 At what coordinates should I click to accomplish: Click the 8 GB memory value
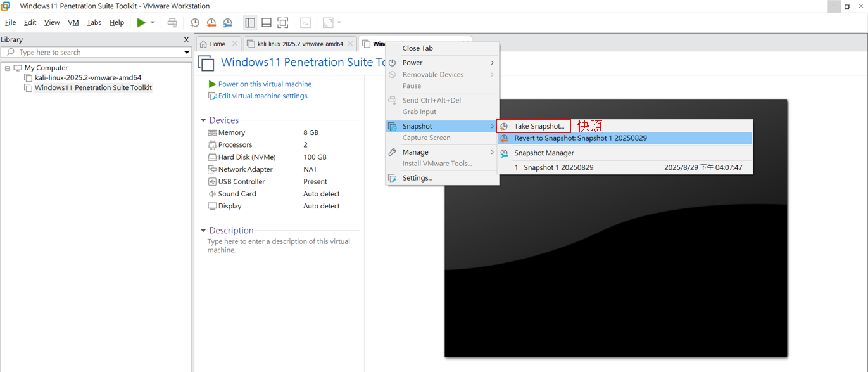click(311, 132)
